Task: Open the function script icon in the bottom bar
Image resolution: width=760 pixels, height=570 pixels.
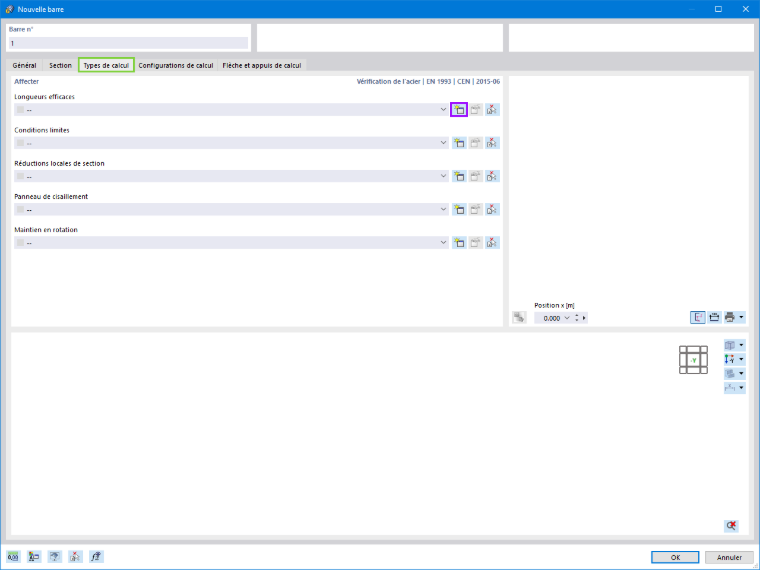Action: pyautogui.click(x=96, y=557)
